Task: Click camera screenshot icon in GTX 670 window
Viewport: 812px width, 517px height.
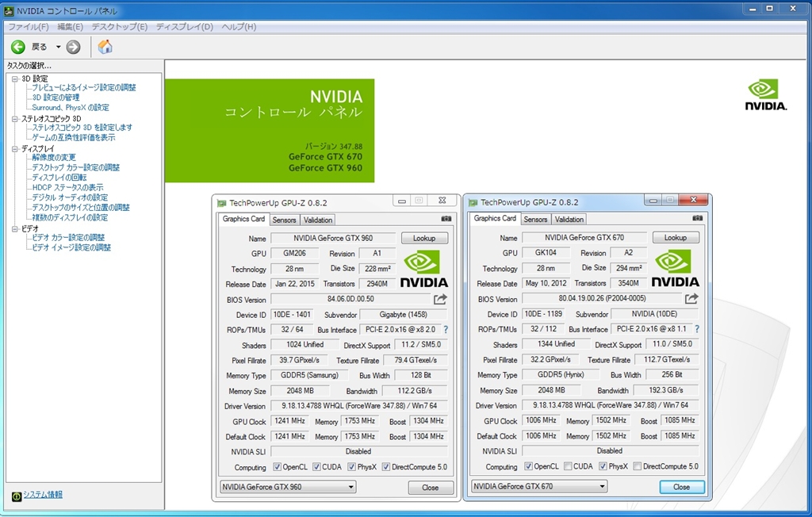Action: click(697, 218)
